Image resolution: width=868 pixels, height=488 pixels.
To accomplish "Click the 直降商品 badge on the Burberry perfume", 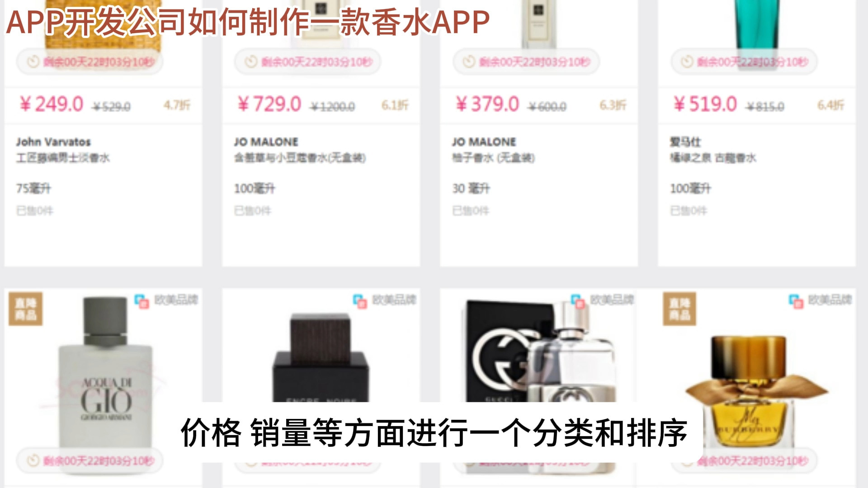I will [679, 309].
